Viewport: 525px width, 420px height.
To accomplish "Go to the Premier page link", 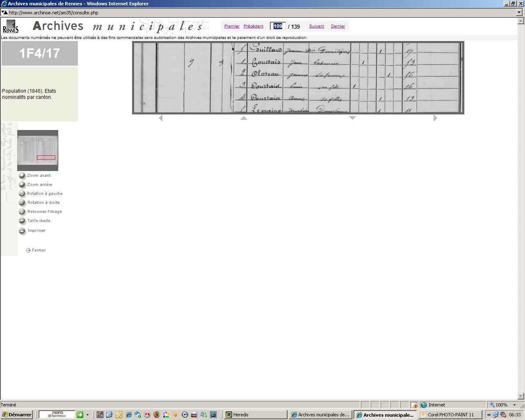I will (232, 26).
